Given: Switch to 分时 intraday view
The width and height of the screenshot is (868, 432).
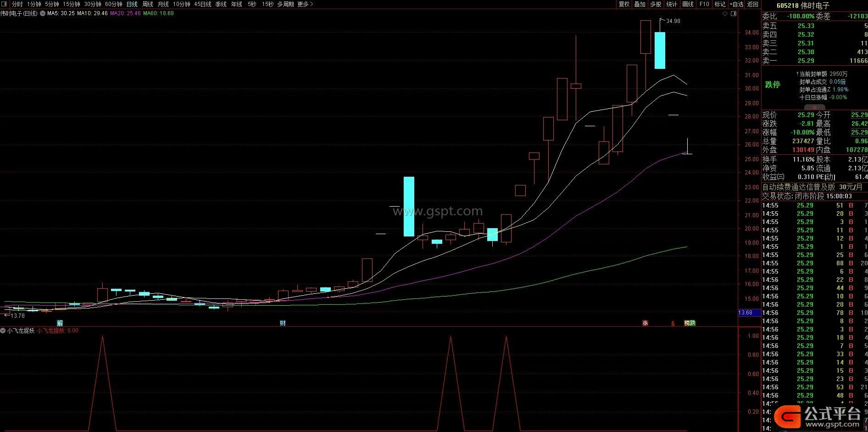Looking at the screenshot, I should point(17,4).
